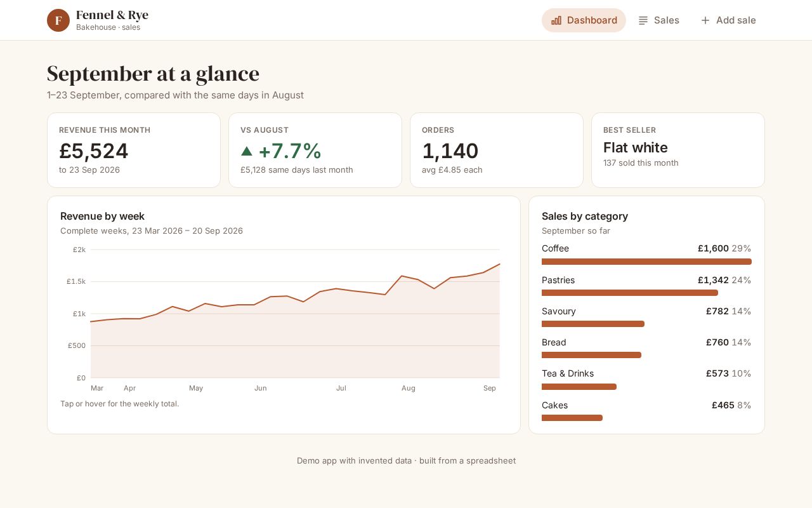Click the Tea & Drinks category label
This screenshot has width=812, height=508.
[x=568, y=373]
